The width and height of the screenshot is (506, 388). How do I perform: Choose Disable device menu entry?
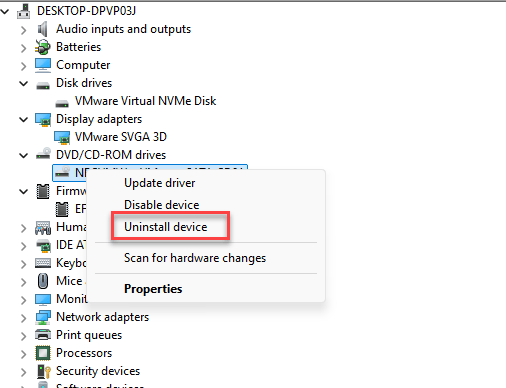pyautogui.click(x=162, y=205)
